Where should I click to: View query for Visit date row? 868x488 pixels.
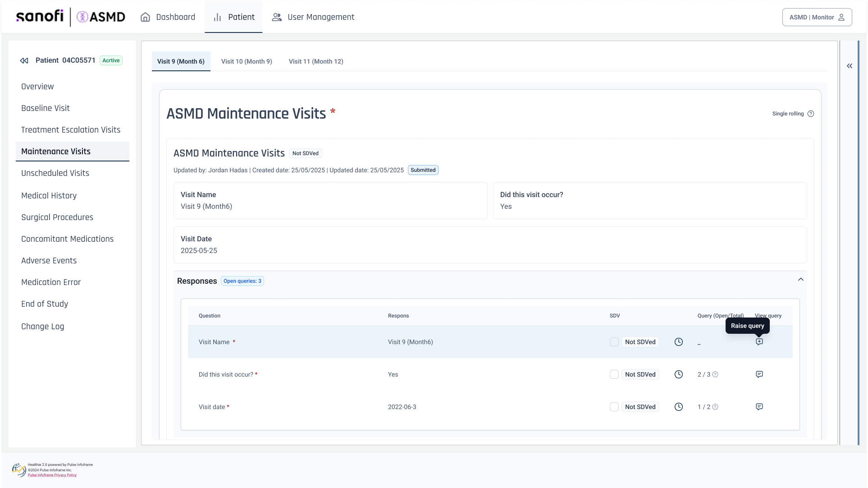click(x=759, y=407)
